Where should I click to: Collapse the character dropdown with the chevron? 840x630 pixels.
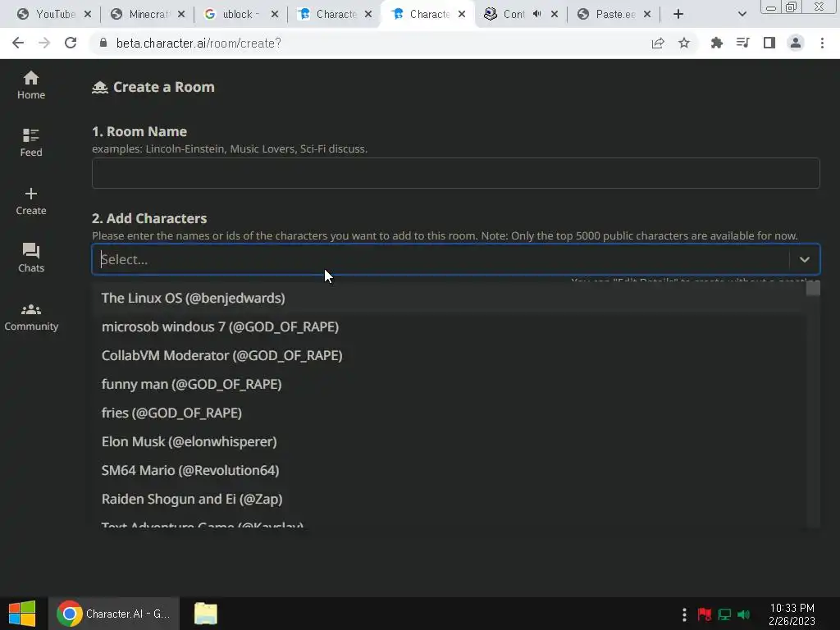coord(805,260)
